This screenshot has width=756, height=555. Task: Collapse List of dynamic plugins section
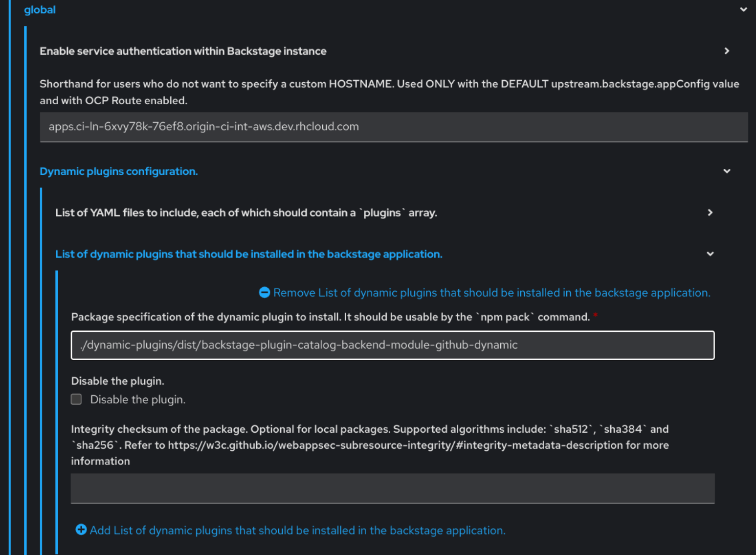pos(248,254)
